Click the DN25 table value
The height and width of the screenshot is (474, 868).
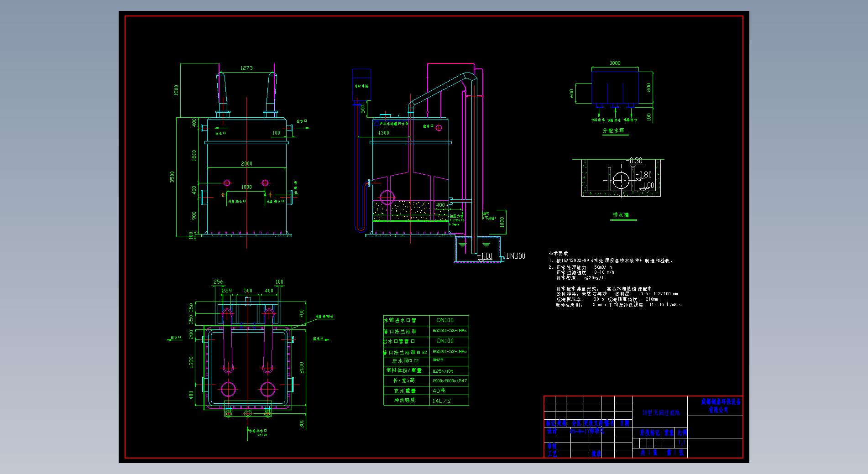pos(438,360)
